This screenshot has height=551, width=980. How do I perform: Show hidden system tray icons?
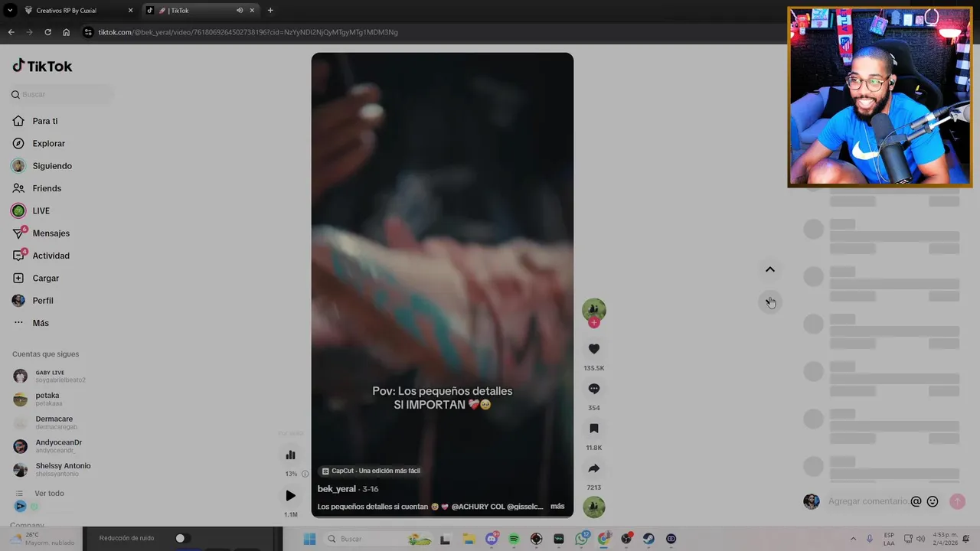click(853, 539)
